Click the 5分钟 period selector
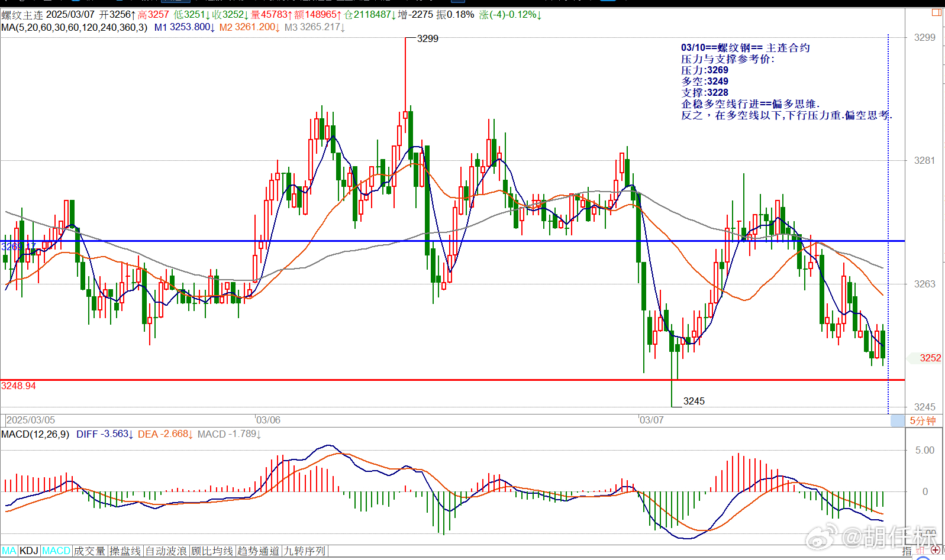 [923, 420]
